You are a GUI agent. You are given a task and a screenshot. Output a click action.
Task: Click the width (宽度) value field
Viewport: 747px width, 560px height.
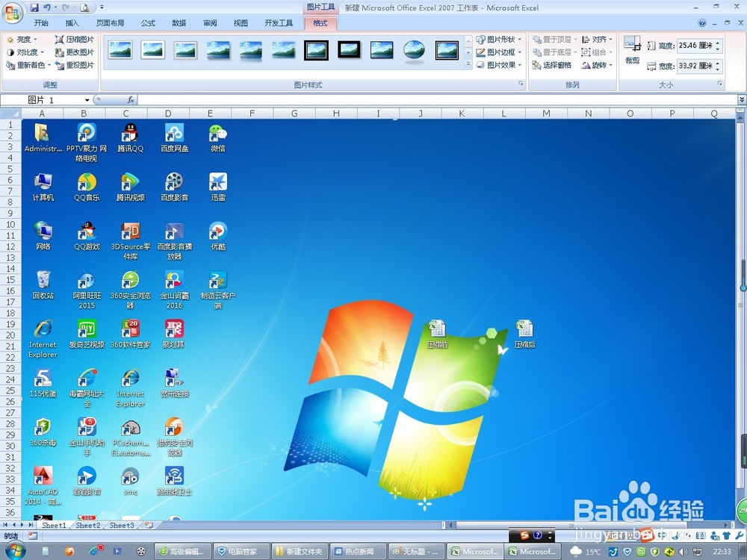click(695, 66)
